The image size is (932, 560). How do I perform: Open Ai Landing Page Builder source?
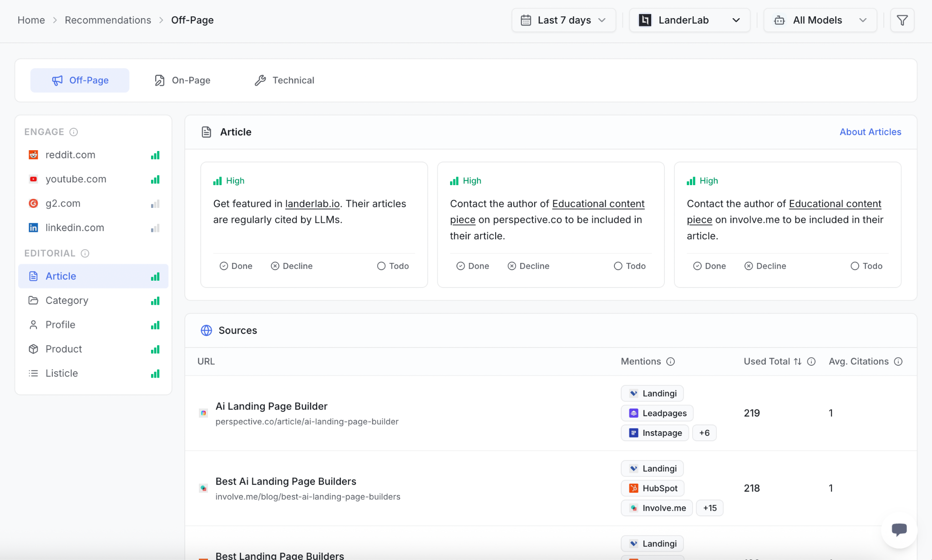click(x=271, y=406)
